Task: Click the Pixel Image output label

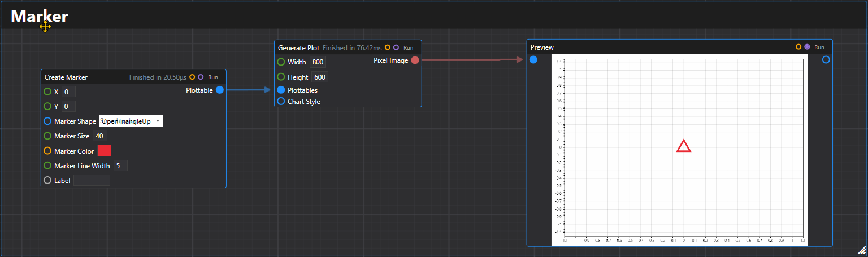Action: coord(391,60)
